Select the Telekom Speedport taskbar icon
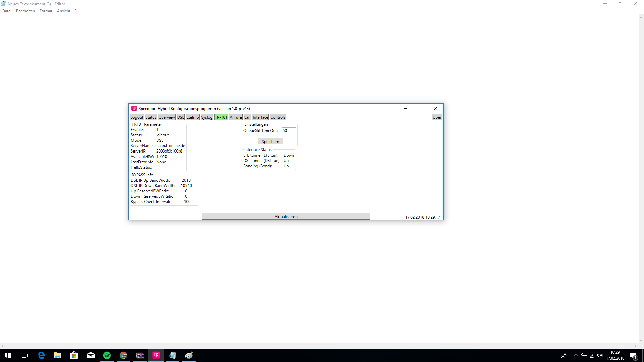The image size is (644, 362). pyautogui.click(x=156, y=355)
